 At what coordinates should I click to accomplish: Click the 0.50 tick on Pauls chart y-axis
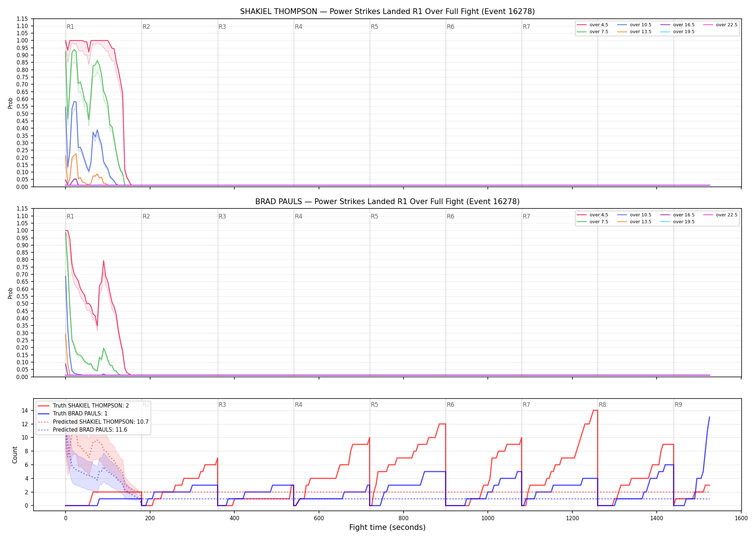(x=22, y=303)
